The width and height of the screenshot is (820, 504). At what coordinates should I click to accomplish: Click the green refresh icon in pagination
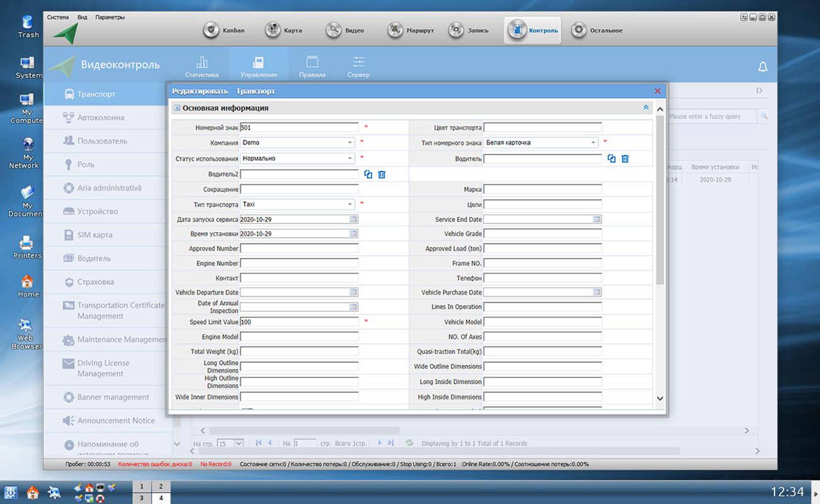point(409,443)
